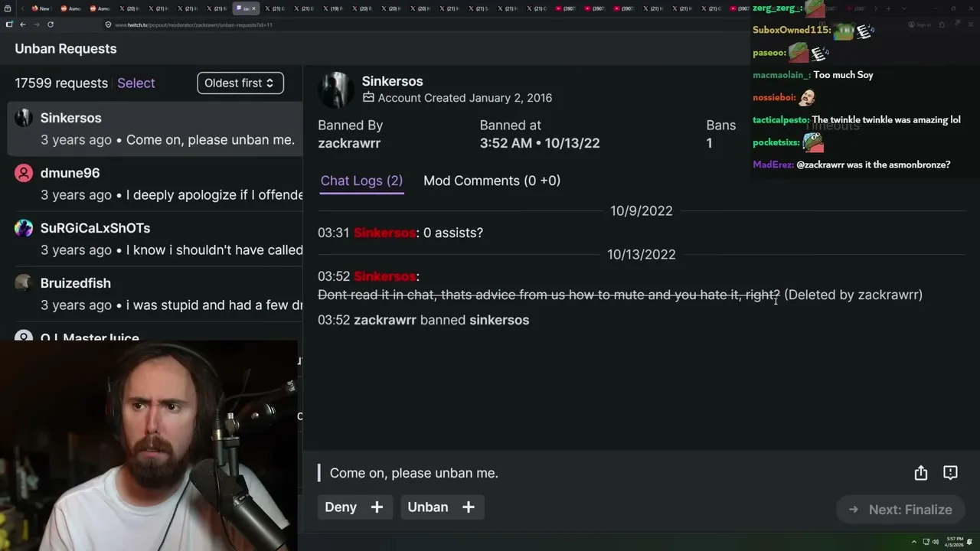Click the Account Created January 2, 2016 text

[465, 98]
